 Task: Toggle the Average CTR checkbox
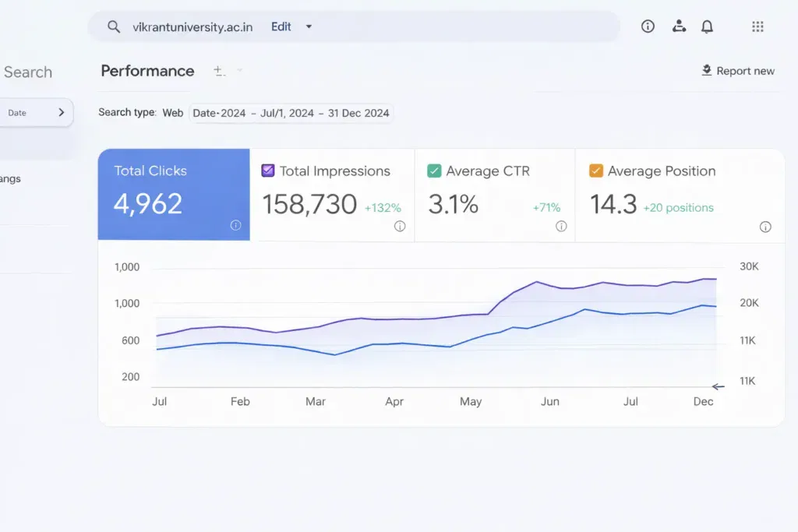click(434, 171)
